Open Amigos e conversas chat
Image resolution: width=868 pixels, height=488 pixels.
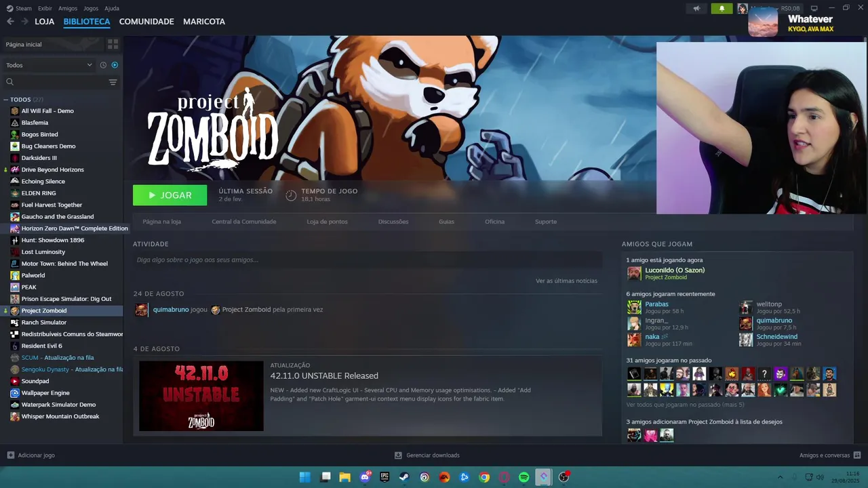pos(830,455)
